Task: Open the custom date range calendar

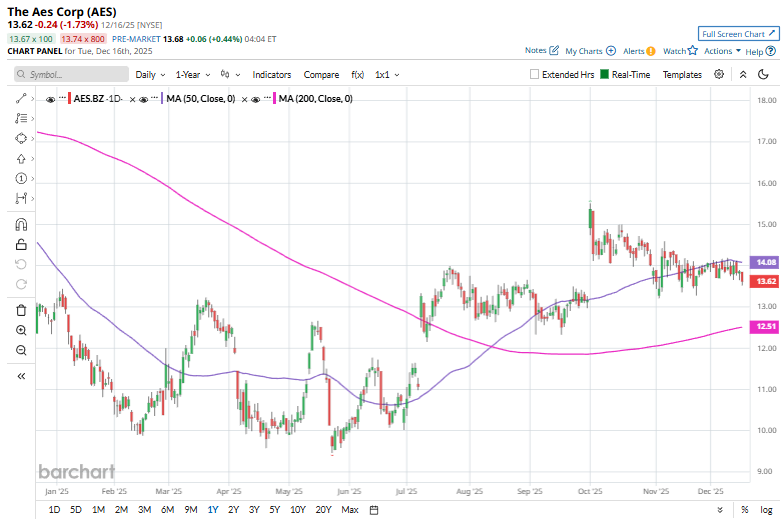Action: tap(373, 510)
